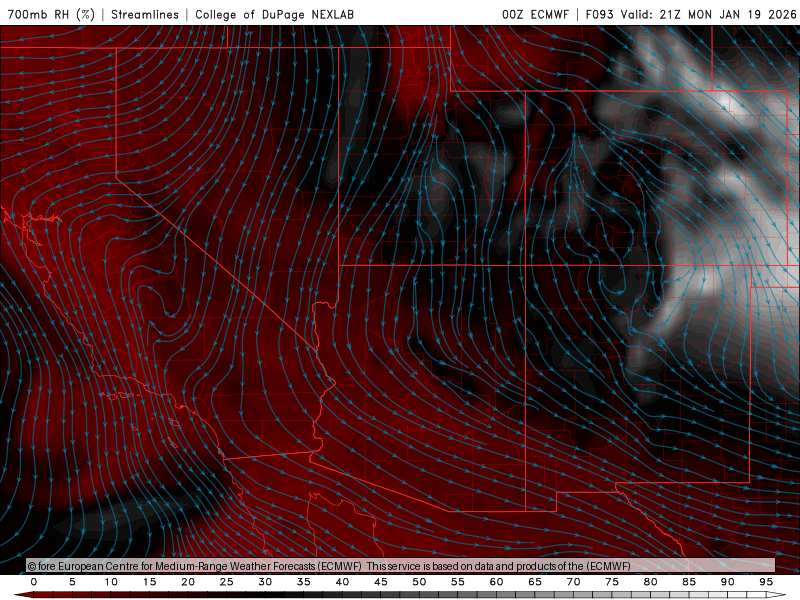Screen dimensions: 800x600
Task: Click the 'F093' forecast hour text
Action: pos(599,14)
